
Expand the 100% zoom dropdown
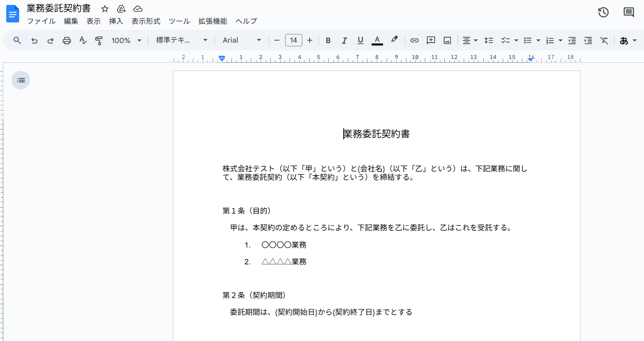coord(126,41)
